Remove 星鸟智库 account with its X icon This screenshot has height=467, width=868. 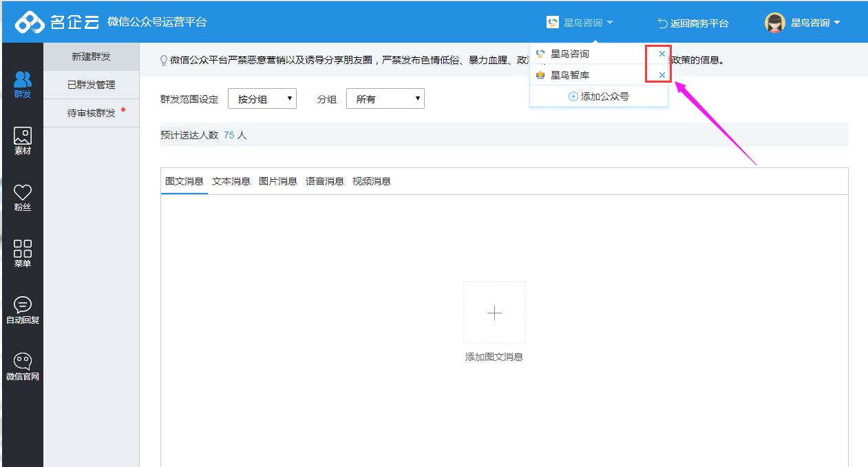(662, 75)
